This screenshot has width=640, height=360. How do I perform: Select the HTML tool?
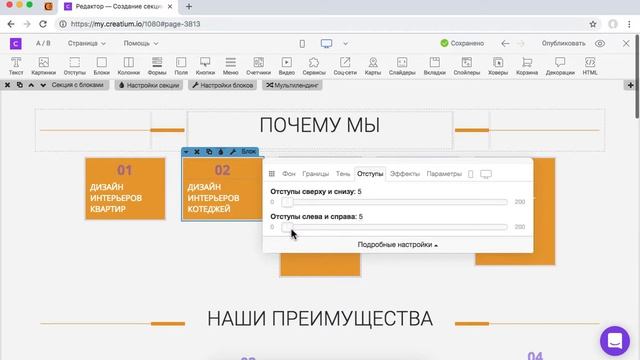[590, 66]
